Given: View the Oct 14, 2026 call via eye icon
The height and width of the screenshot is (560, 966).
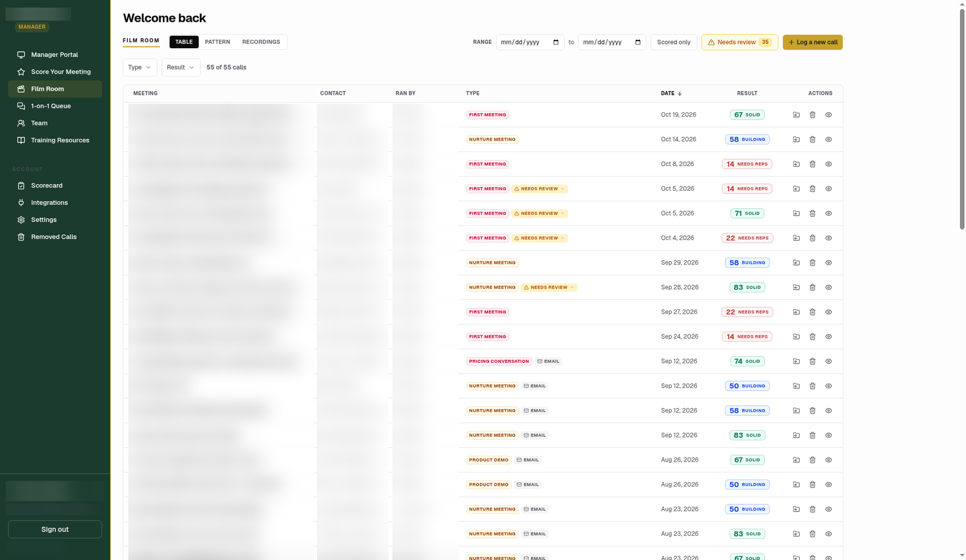Looking at the screenshot, I should tap(829, 139).
